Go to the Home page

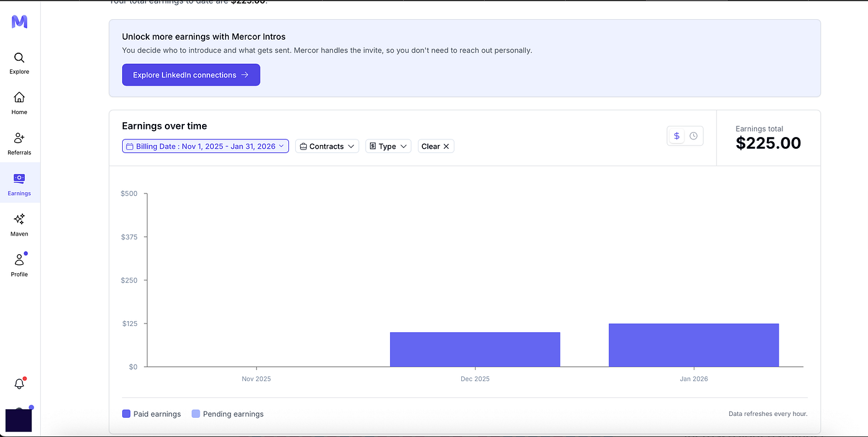click(19, 103)
